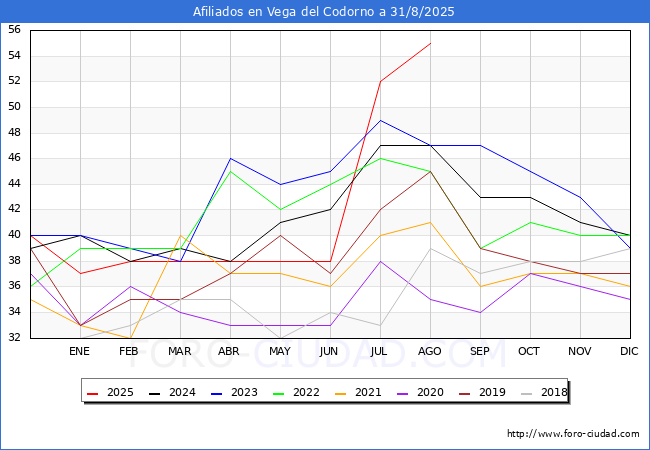Click the black 2024 legend swatch
Image resolution: width=650 pixels, height=450 pixels.
click(x=155, y=393)
